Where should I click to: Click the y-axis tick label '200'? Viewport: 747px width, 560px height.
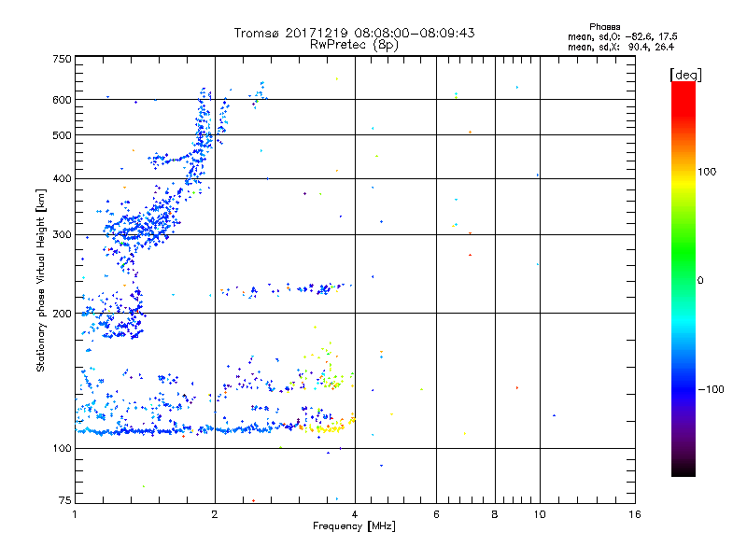(x=62, y=314)
